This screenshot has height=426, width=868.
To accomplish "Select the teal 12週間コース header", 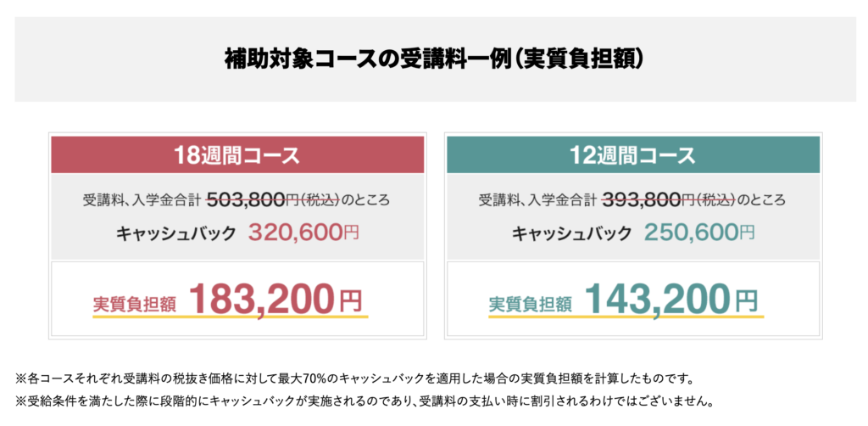I will (632, 156).
